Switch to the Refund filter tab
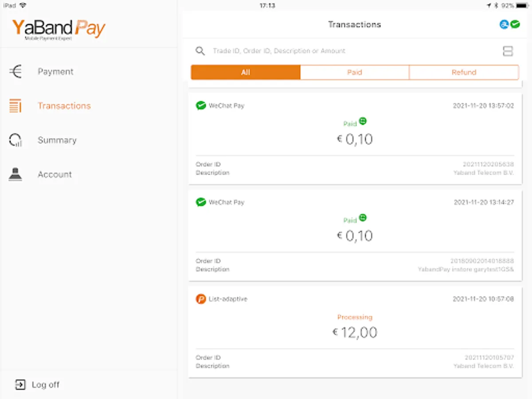The image size is (532, 399). [x=464, y=72]
